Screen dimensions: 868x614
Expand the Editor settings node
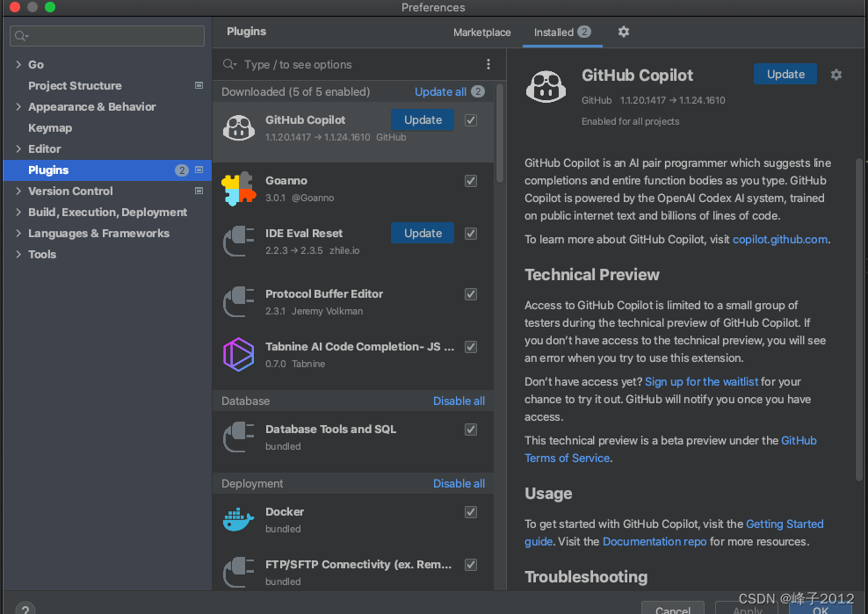18,148
